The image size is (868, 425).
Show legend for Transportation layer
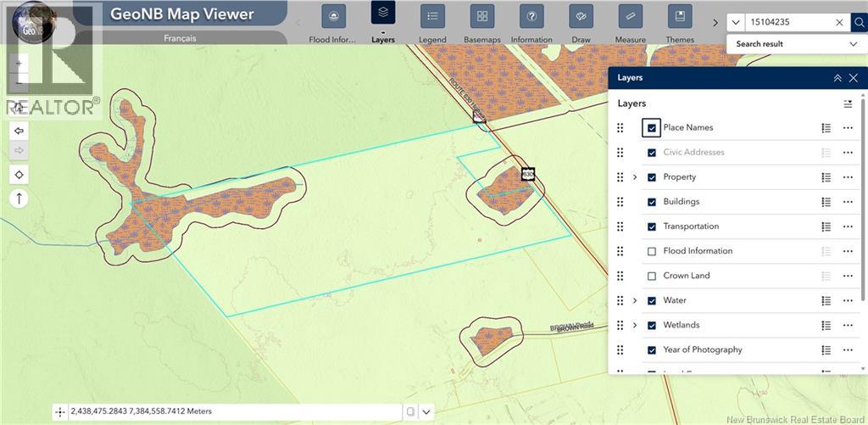[826, 226]
